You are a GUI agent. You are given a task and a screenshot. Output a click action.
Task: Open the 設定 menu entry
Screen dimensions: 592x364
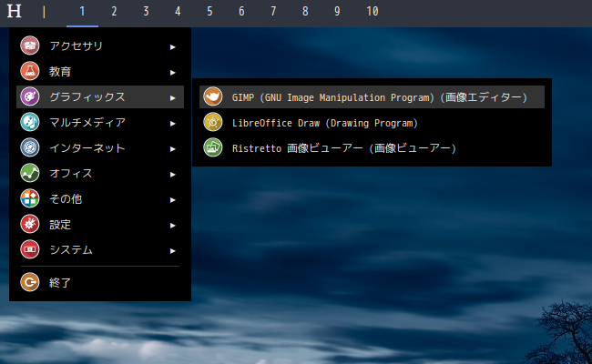[100, 224]
